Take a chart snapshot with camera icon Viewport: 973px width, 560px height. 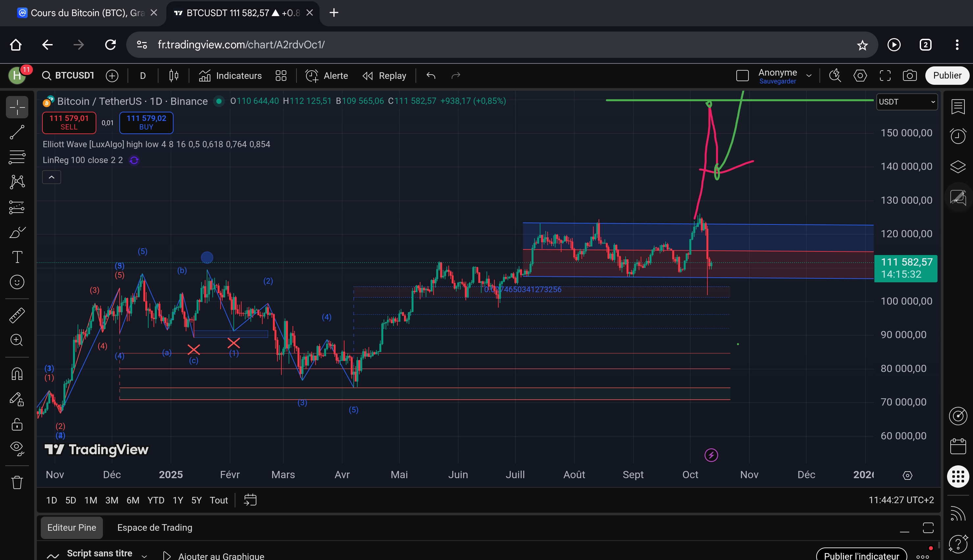pyautogui.click(x=910, y=76)
